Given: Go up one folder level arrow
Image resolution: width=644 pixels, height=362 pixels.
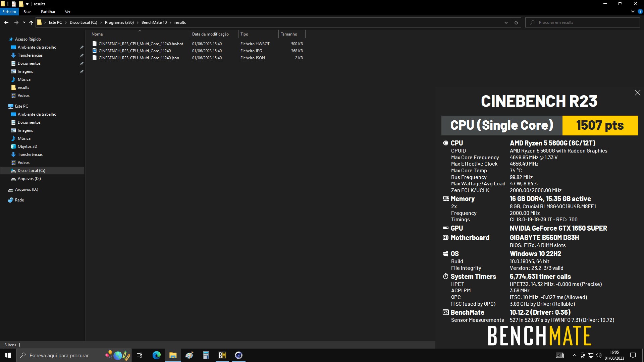Looking at the screenshot, I should pyautogui.click(x=31, y=22).
